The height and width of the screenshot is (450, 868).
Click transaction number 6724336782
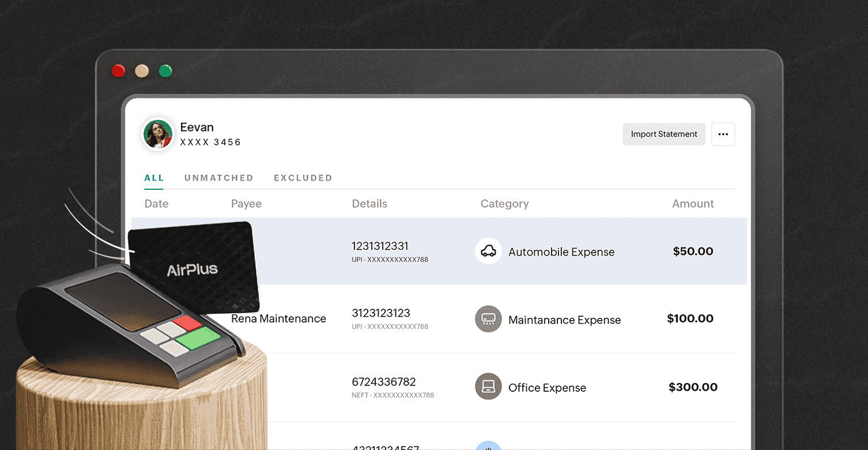coord(384,382)
